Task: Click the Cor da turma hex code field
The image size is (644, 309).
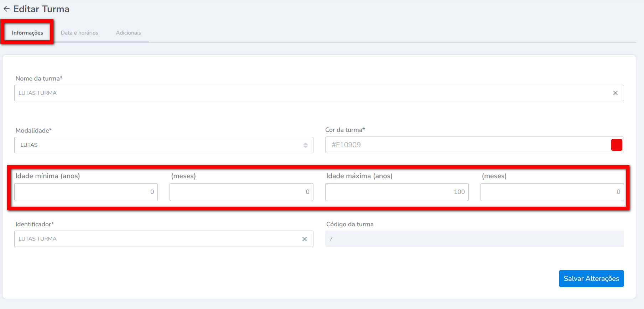Action: click(x=463, y=145)
